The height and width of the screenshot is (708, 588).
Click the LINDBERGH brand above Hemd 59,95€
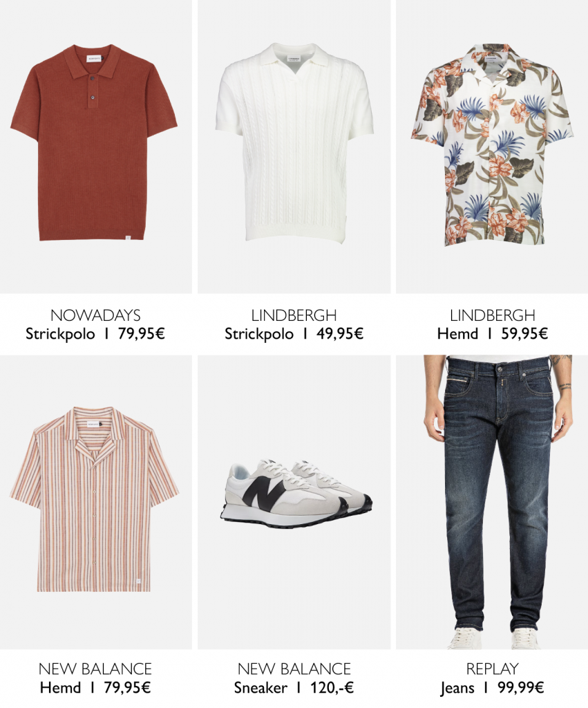493,315
